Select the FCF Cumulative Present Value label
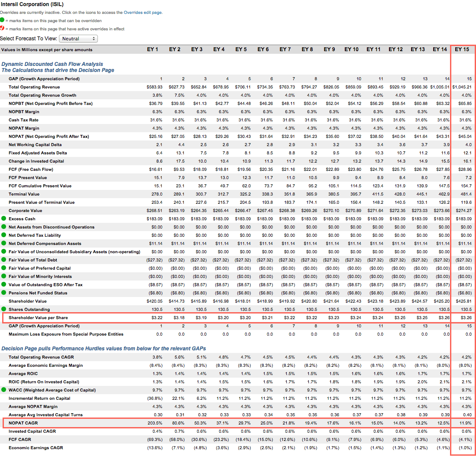Viewport: 476px width, 457px height. pos(40,186)
